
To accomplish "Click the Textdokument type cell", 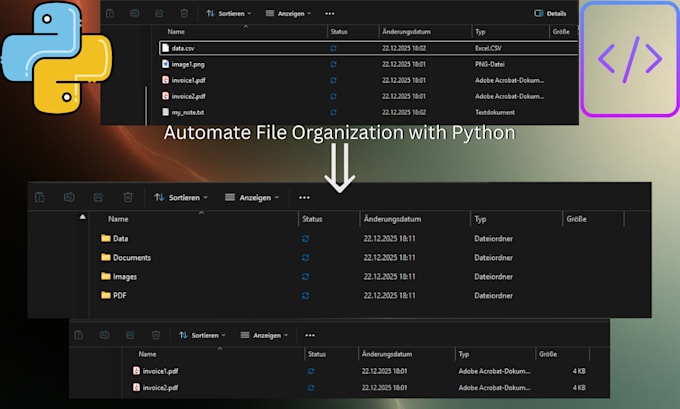I will coord(495,112).
